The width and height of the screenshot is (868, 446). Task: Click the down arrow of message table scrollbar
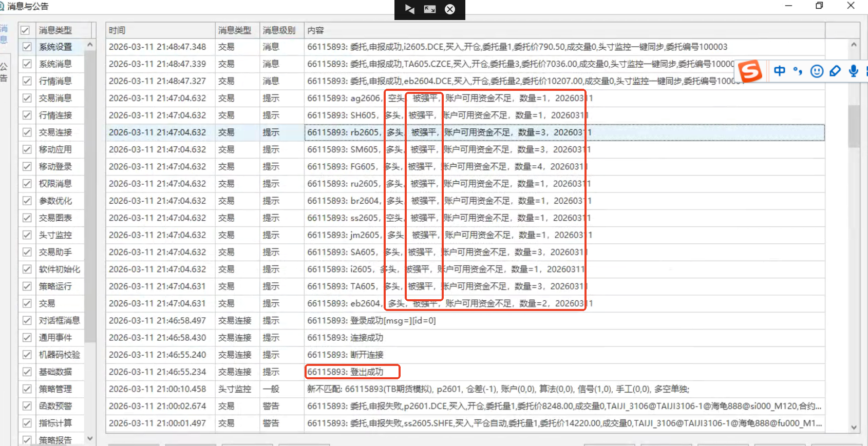click(x=854, y=427)
